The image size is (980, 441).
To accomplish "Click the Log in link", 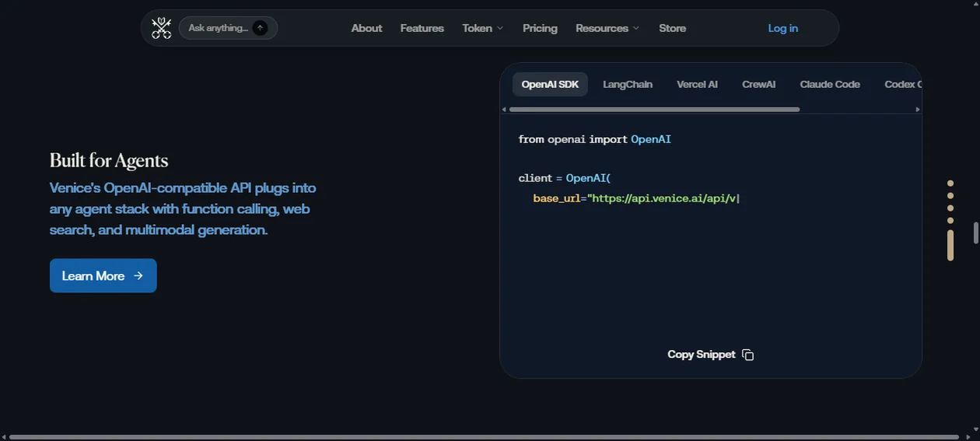I will (782, 28).
